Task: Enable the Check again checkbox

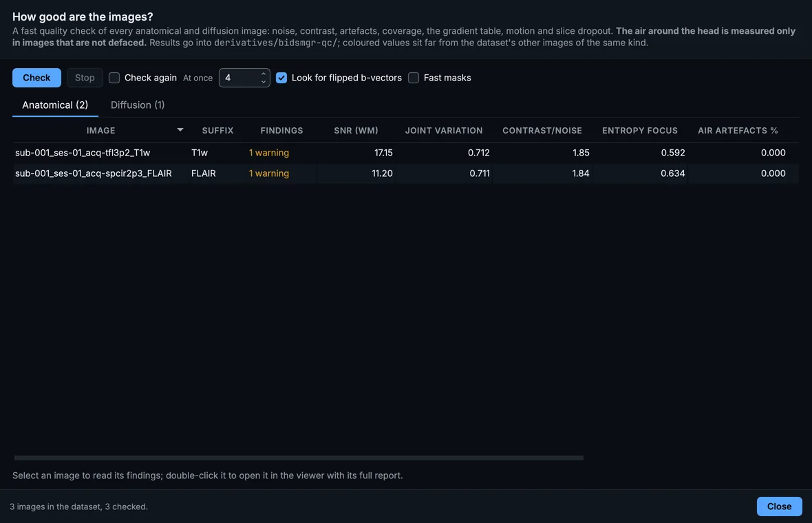Action: click(114, 78)
